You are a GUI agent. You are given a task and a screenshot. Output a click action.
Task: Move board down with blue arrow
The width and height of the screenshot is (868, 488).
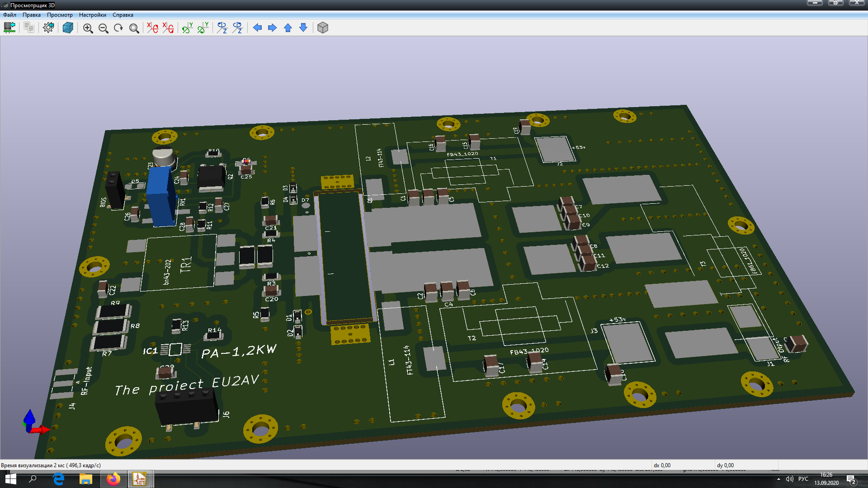click(x=303, y=28)
